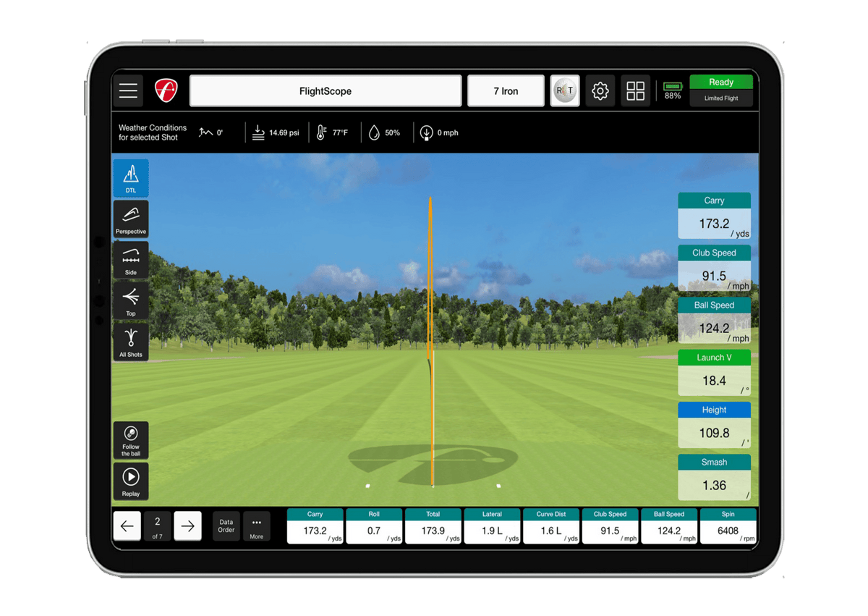This screenshot has width=868, height=616.
Task: Tap the Smash 1.36 tile
Action: point(714,477)
